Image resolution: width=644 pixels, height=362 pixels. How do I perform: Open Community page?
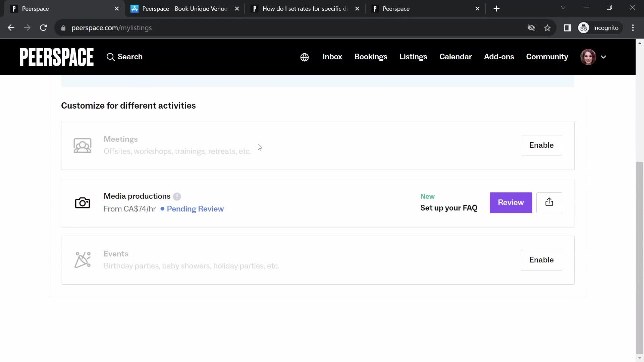point(547,57)
